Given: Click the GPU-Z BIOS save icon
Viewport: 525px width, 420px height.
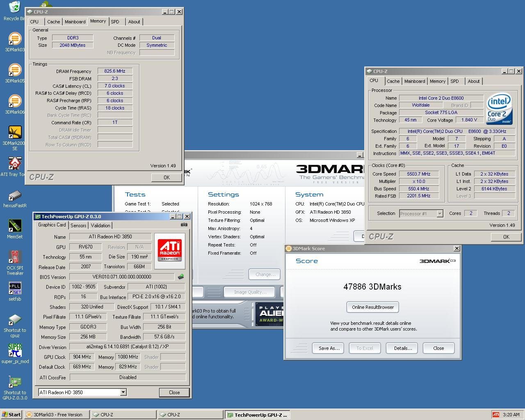Looking at the screenshot, I should click(x=180, y=277).
